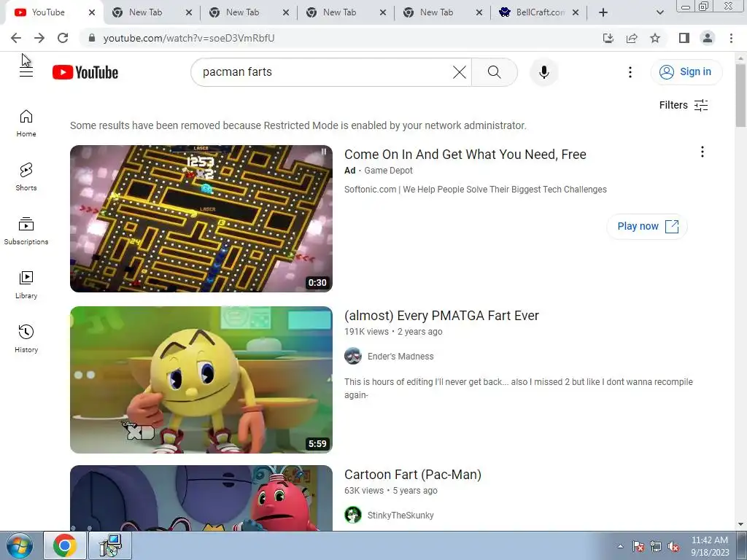
Task: Open the Windows Start button
Action: coord(20,545)
